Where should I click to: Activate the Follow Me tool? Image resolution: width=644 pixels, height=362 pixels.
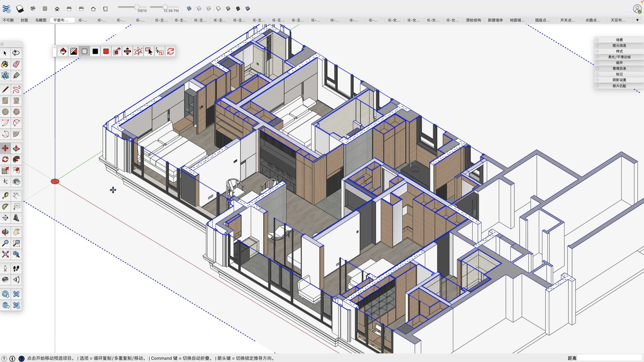tap(16, 159)
